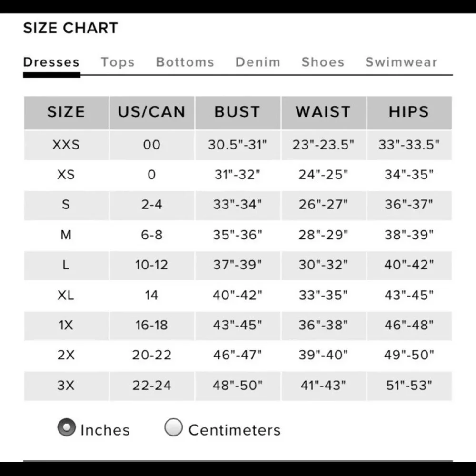Click the XL bust measurement 40"-42"
The height and width of the screenshot is (476, 476).
click(x=237, y=295)
